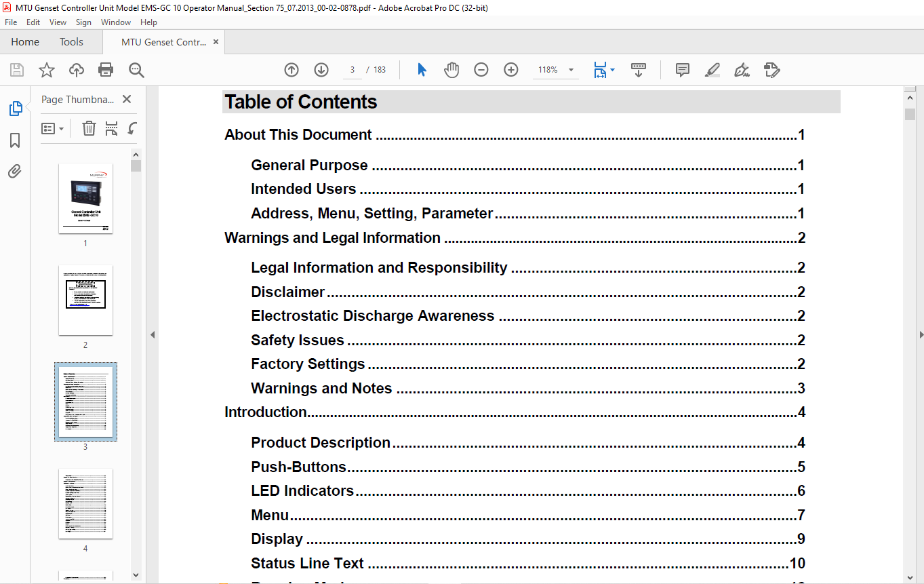924x584 pixels.
Task: Open 'LED Indicators' contents entry
Action: point(528,491)
